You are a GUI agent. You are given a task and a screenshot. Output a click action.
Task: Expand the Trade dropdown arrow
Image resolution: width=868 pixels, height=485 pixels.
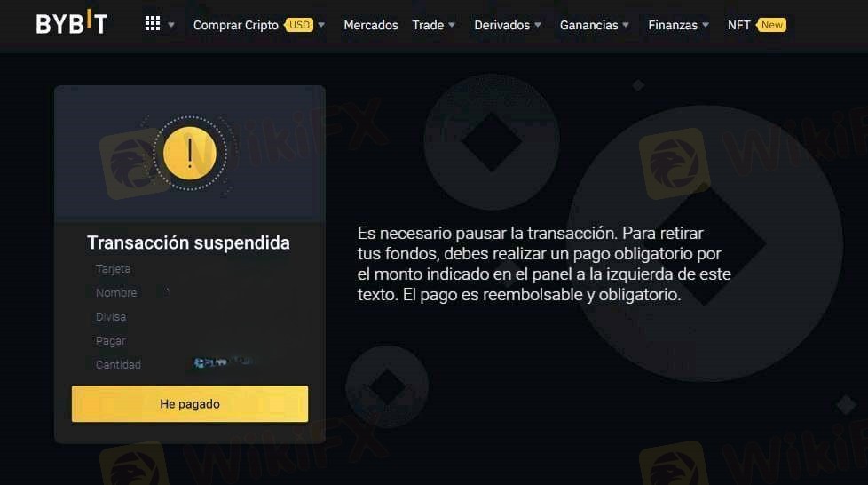(452, 25)
